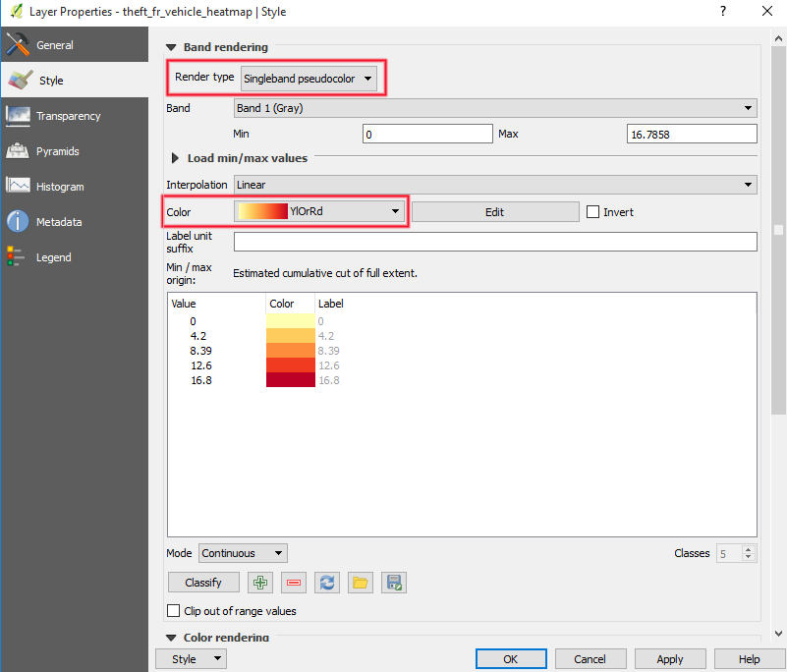This screenshot has width=787, height=672.
Task: Enable clip out of range values
Action: tap(175, 610)
